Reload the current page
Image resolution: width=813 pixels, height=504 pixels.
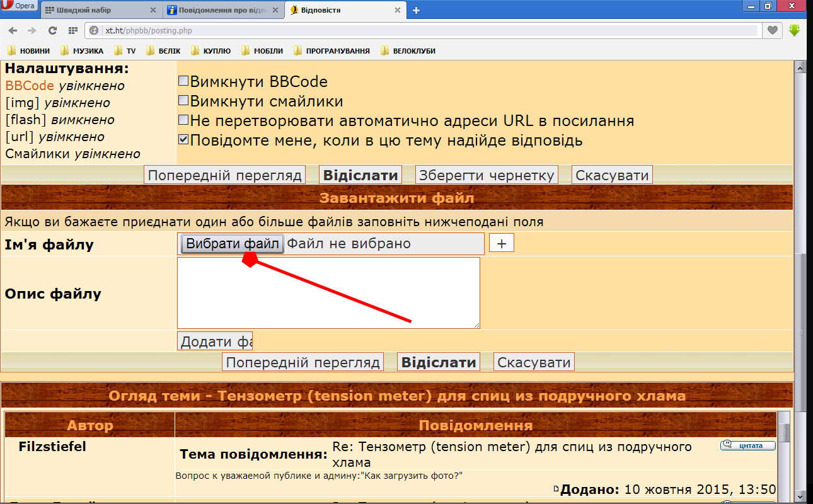[52, 30]
